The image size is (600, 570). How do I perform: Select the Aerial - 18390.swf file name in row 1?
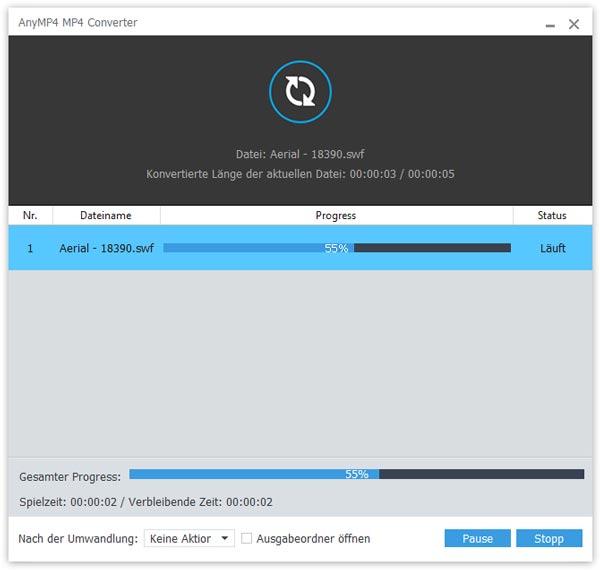(x=106, y=248)
